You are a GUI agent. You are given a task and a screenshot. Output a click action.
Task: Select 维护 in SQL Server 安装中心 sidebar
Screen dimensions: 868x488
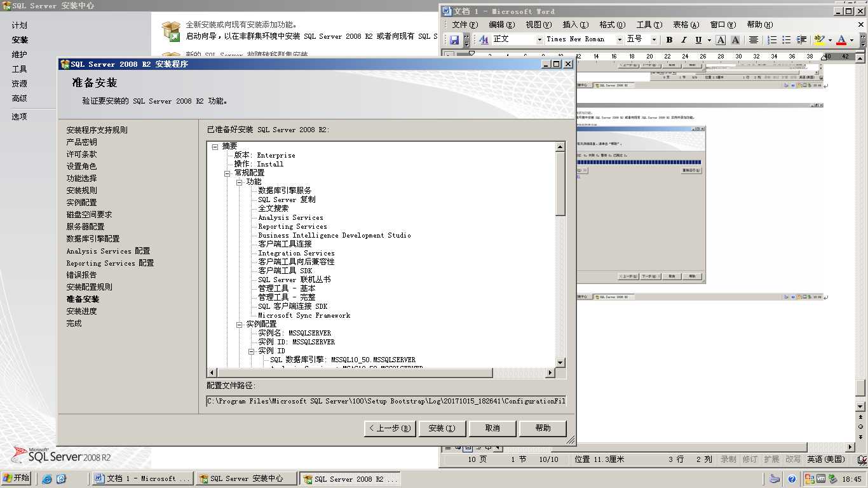point(20,55)
